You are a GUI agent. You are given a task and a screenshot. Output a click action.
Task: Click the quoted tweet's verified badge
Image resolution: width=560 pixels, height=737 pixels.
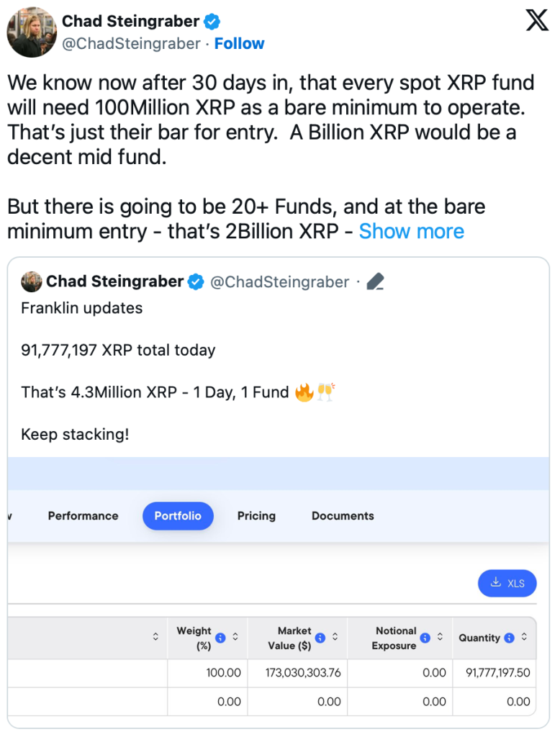(x=196, y=282)
